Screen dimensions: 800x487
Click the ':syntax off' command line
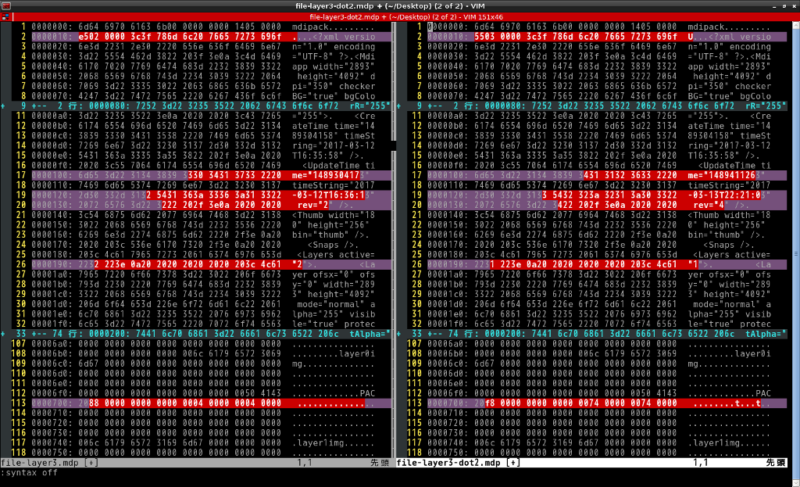click(x=30, y=474)
